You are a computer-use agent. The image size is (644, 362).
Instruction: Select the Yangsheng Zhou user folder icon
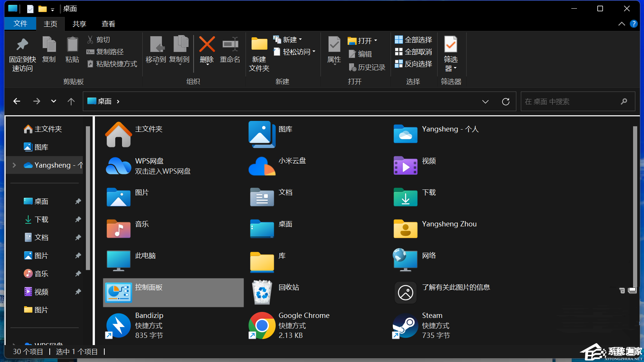(x=405, y=229)
